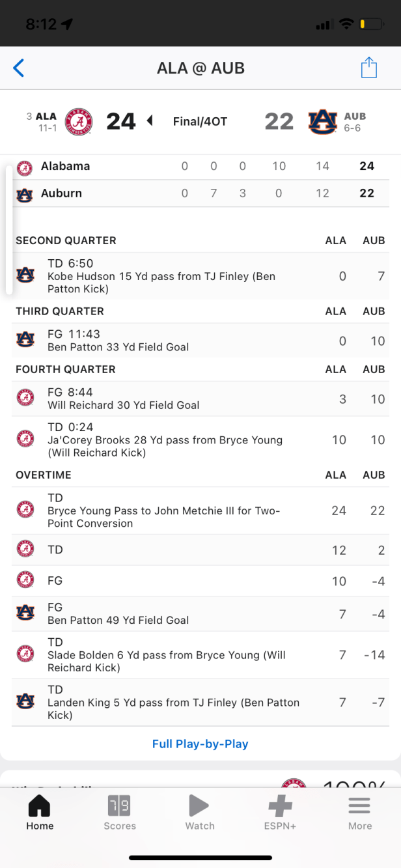Open the Watch tab
401x868 pixels.
pos(200,813)
